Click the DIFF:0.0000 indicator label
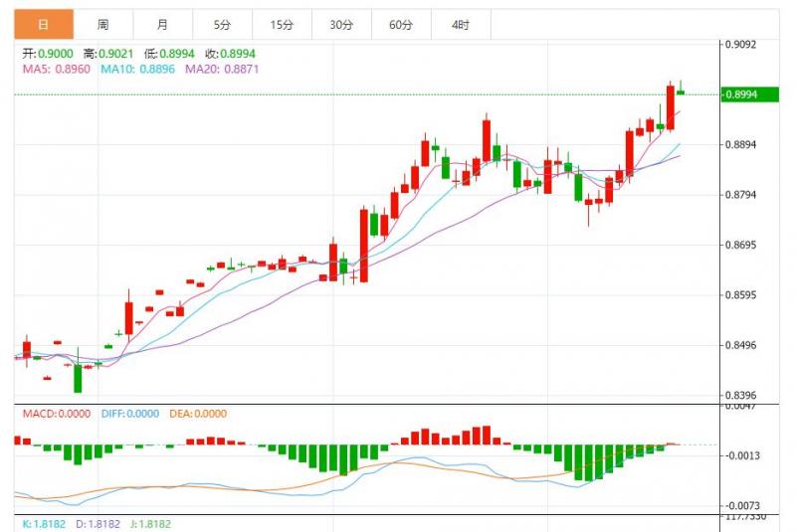 coord(130,414)
